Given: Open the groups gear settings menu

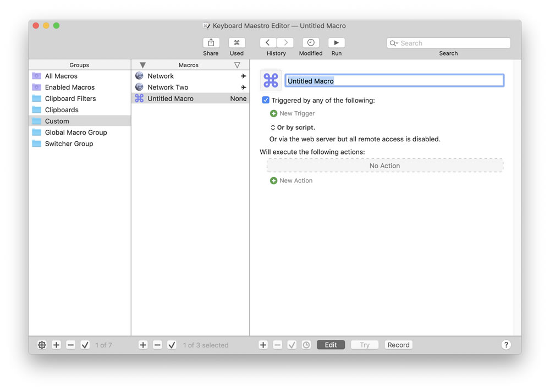Looking at the screenshot, I should pyautogui.click(x=42, y=345).
